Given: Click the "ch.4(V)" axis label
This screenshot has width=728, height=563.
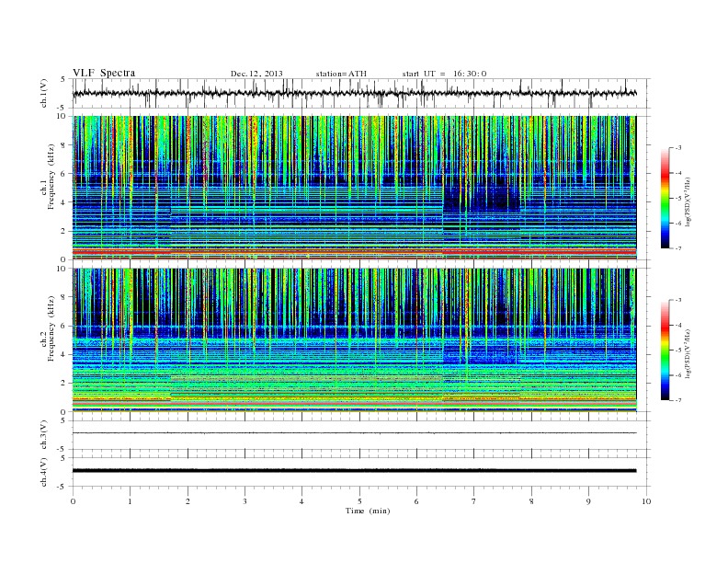Looking at the screenshot, I should click(44, 472).
